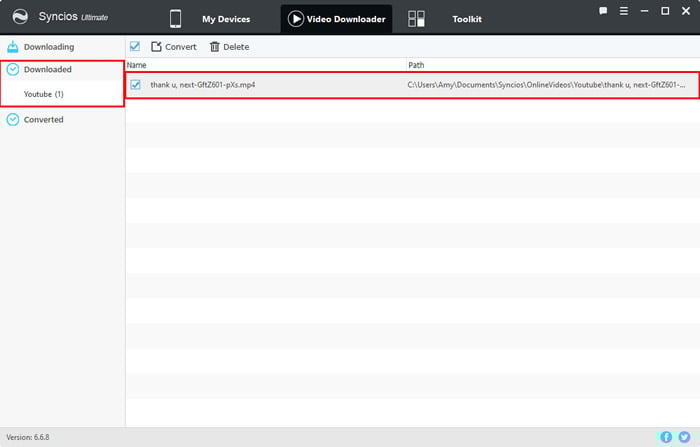The height and width of the screenshot is (447, 700).
Task: Collapse the Downloaded section chevron
Action: 12,69
